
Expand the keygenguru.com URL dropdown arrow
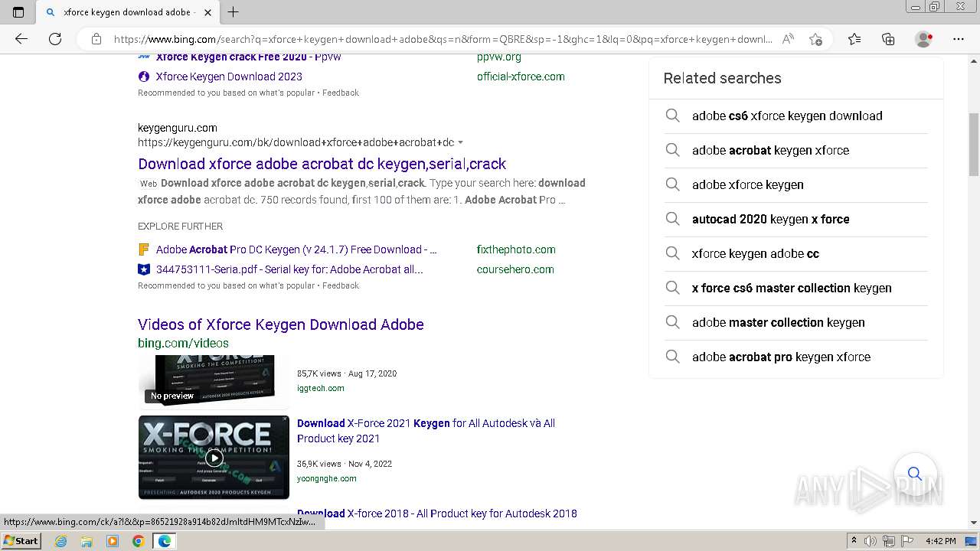click(x=460, y=142)
